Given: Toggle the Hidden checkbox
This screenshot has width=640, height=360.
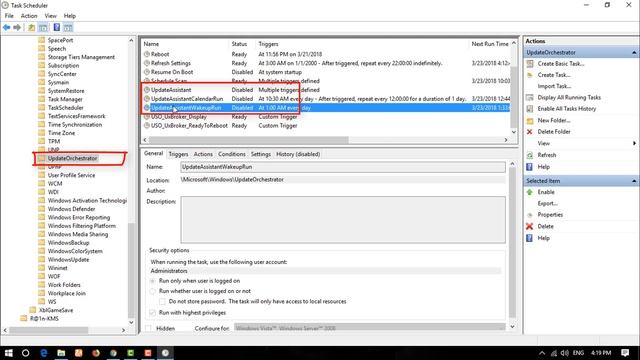Looking at the screenshot, I should click(x=149, y=328).
